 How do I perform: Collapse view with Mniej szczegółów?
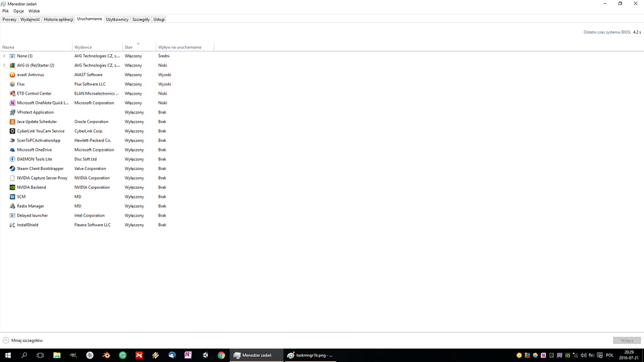(x=23, y=340)
